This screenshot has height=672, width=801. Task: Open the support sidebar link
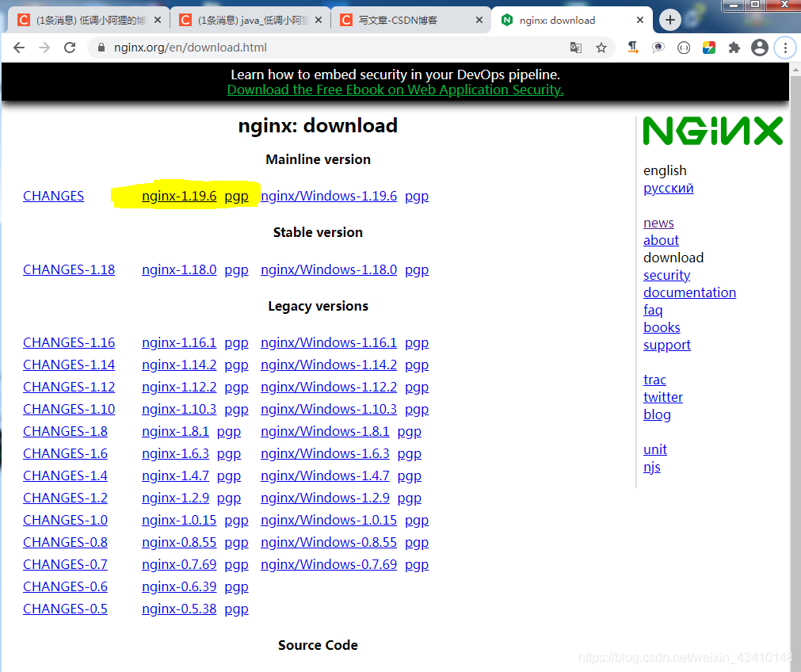[x=667, y=346]
